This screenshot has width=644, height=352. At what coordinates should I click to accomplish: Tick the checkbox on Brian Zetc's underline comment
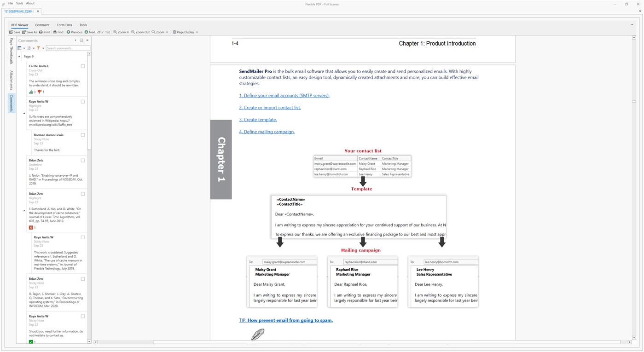click(x=82, y=160)
